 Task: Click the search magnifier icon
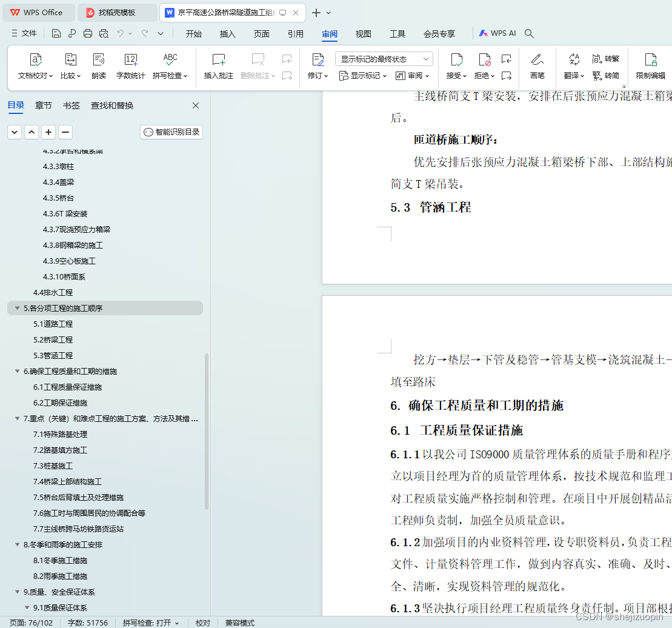tap(529, 33)
